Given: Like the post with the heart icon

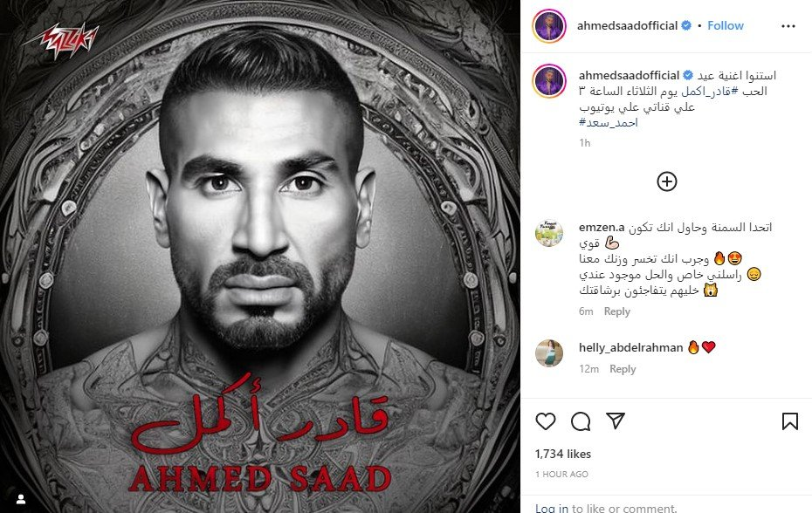Looking at the screenshot, I should tap(546, 421).
